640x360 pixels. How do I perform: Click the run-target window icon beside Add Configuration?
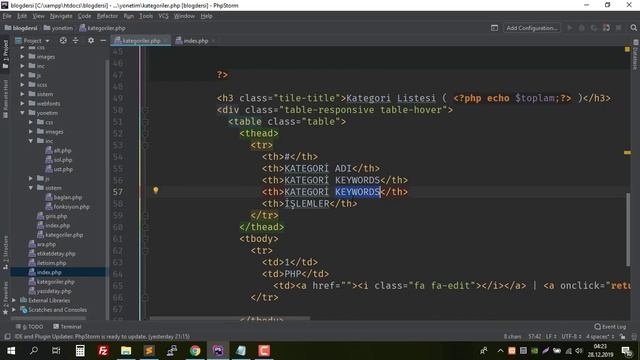[494, 28]
